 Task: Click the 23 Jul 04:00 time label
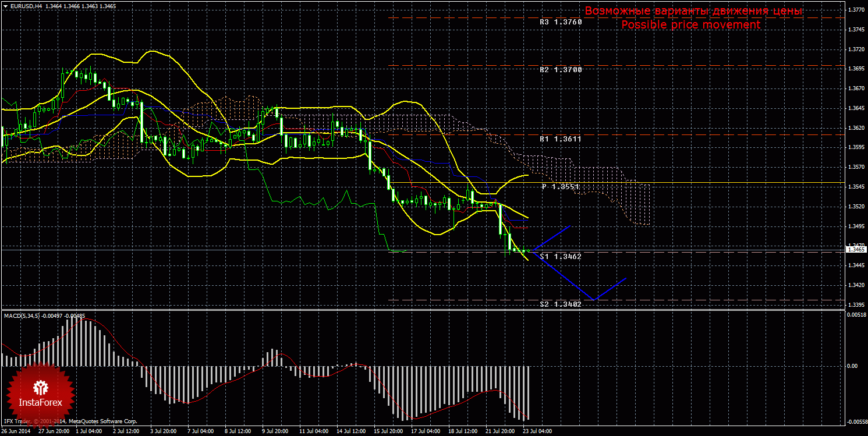pyautogui.click(x=537, y=431)
